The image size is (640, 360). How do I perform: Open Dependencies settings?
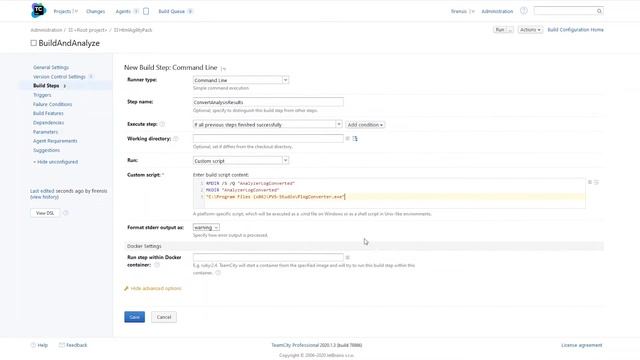tap(49, 123)
